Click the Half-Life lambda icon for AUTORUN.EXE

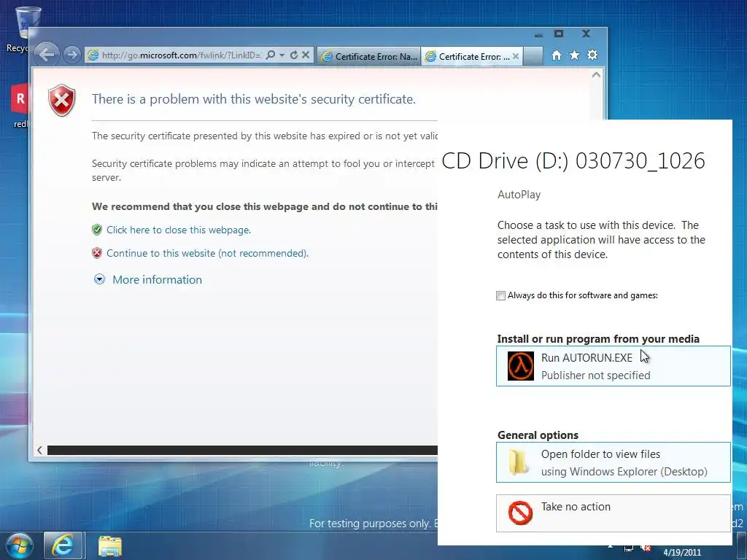[520, 366]
